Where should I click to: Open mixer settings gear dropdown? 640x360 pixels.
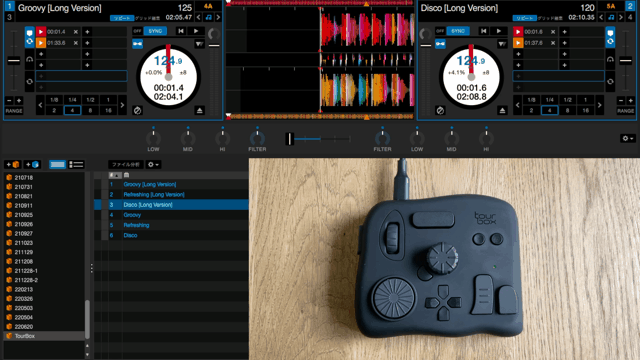(628, 138)
